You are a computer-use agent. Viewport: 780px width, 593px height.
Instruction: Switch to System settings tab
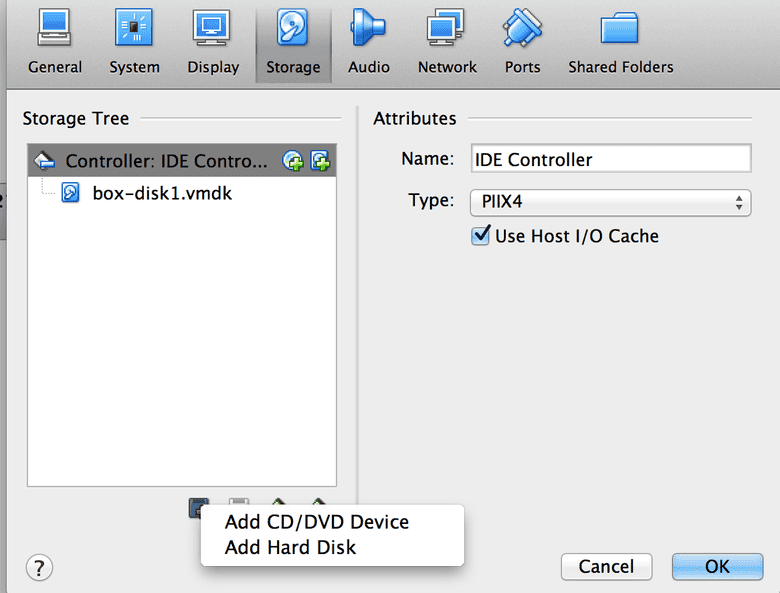134,44
